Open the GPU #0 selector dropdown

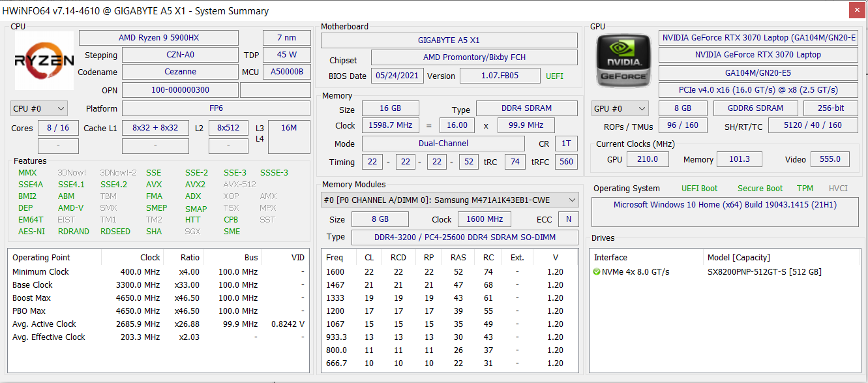pos(620,108)
